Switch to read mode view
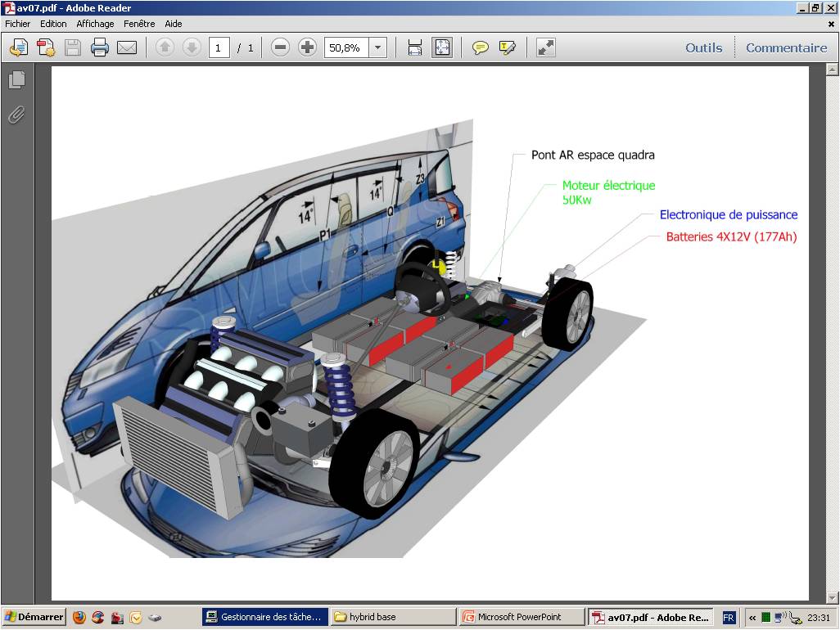Viewport: 840px width, 630px height. tap(546, 47)
